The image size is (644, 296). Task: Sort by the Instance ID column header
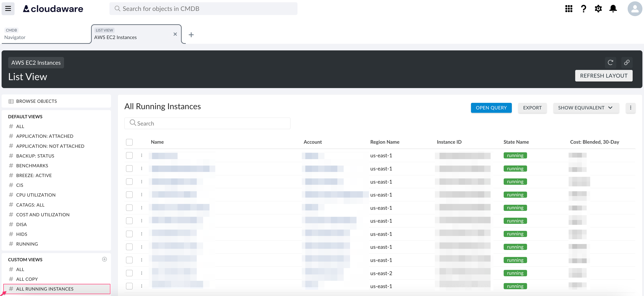coord(449,142)
